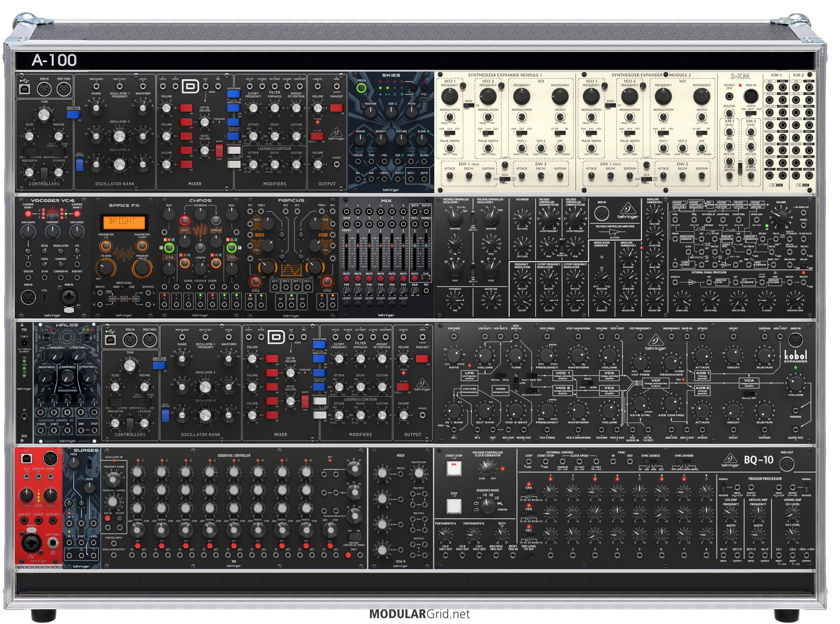Click the Freeze button on the Skies module
Image resolution: width=840 pixels, height=624 pixels.
coord(361,87)
